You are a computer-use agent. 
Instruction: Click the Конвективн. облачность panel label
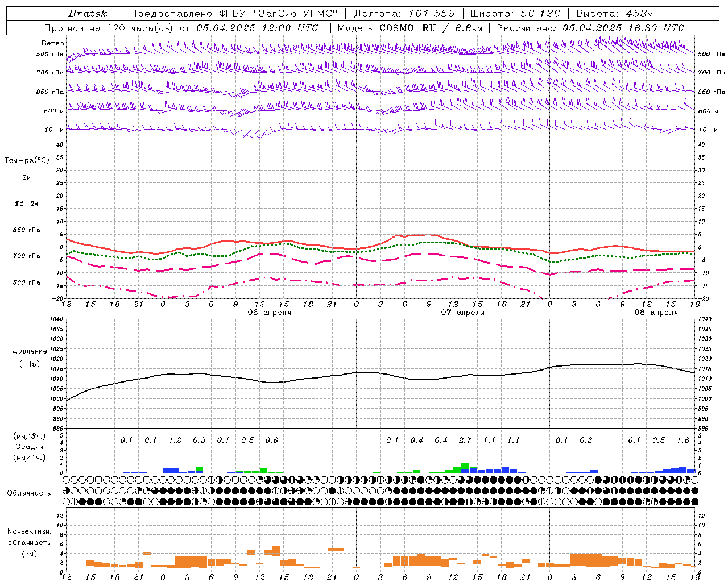29,537
